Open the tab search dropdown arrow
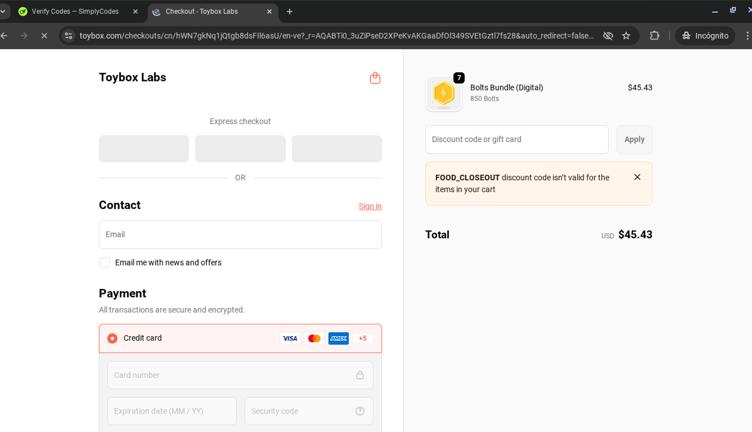 2,12
